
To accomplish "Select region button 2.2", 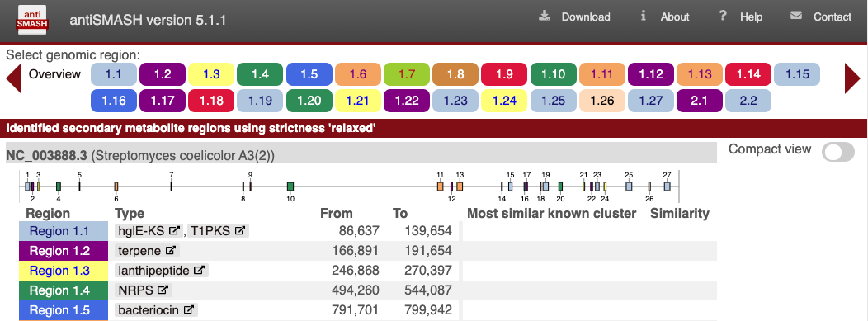I will (748, 101).
